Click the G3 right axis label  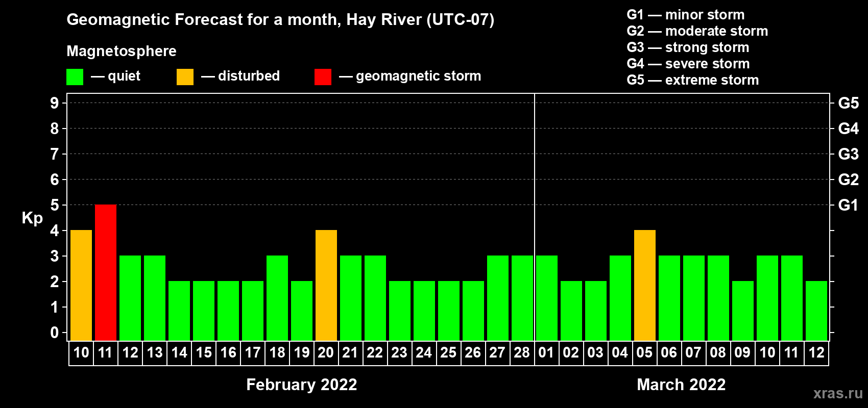click(x=849, y=154)
